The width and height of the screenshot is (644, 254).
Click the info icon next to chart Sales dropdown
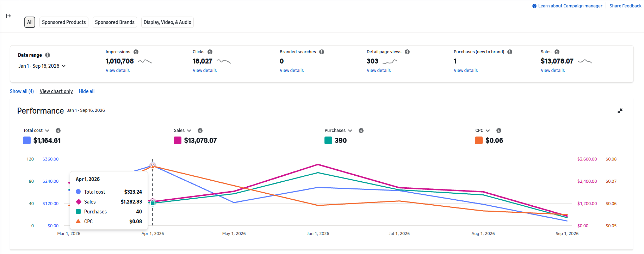pos(200,131)
